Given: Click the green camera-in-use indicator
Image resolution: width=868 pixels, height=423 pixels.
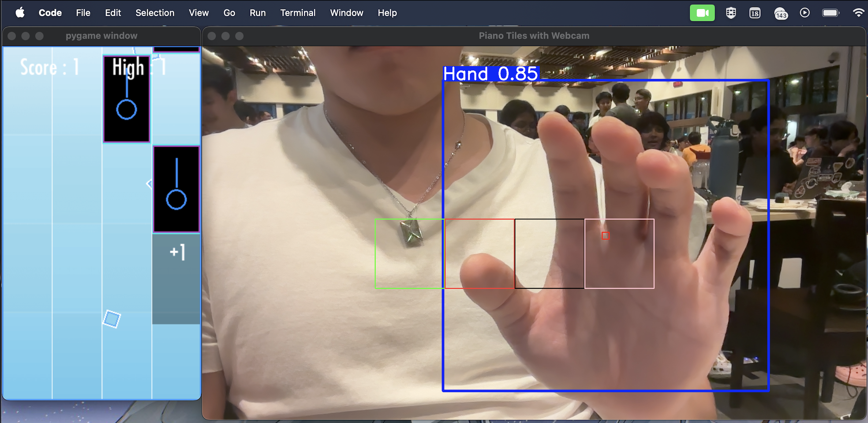Looking at the screenshot, I should point(702,13).
